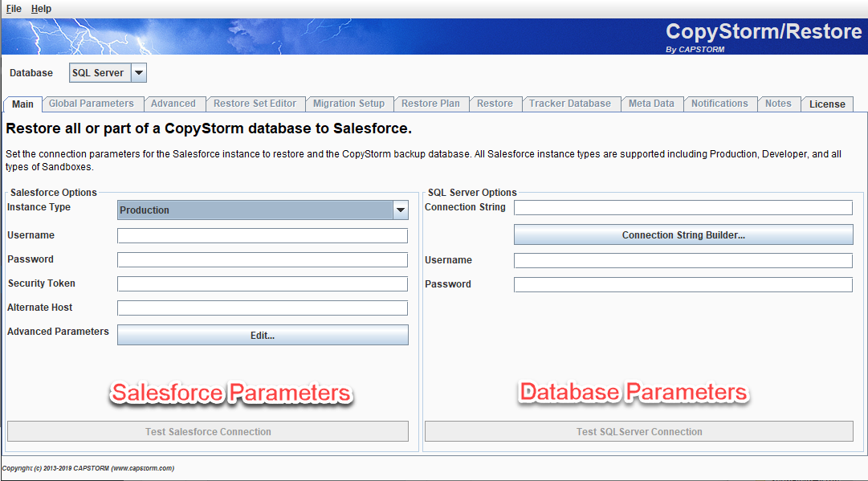
Task: Click into the Alternate Host field
Action: [x=263, y=308]
